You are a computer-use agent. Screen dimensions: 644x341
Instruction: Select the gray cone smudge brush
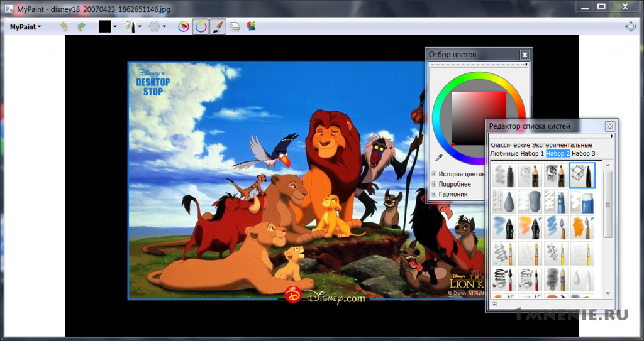point(504,202)
